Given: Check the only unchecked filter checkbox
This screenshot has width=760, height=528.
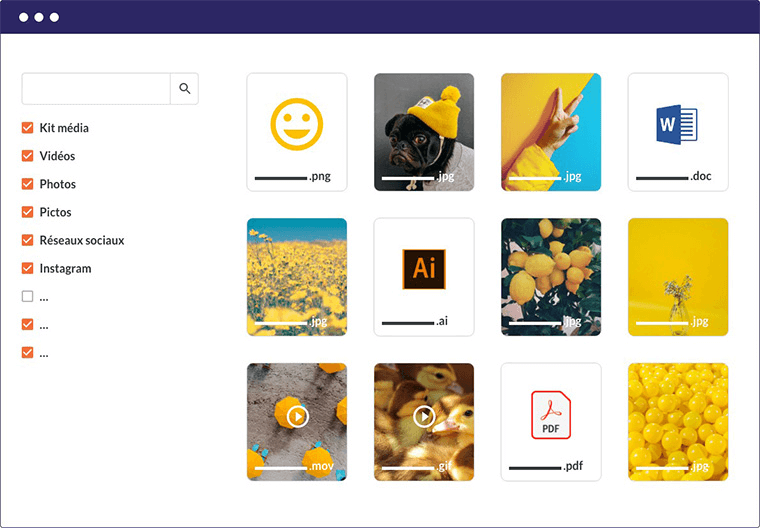Looking at the screenshot, I should tap(28, 296).
